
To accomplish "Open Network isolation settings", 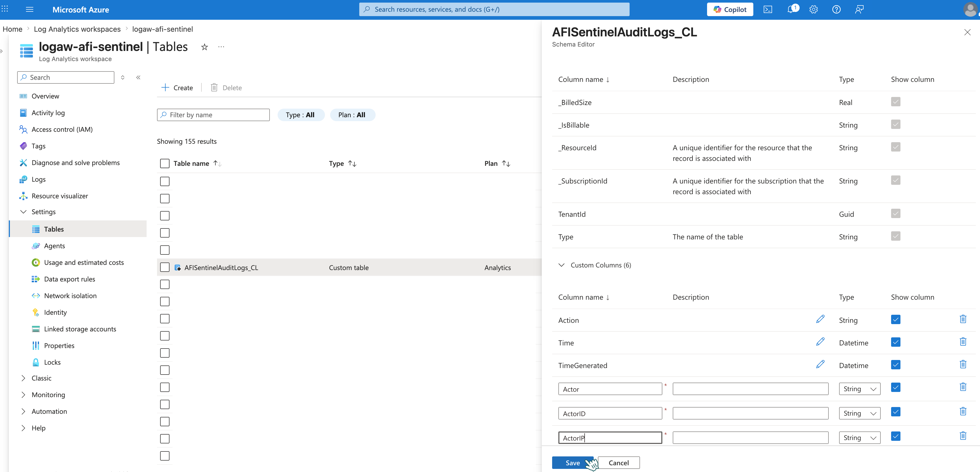I will tap(70, 296).
